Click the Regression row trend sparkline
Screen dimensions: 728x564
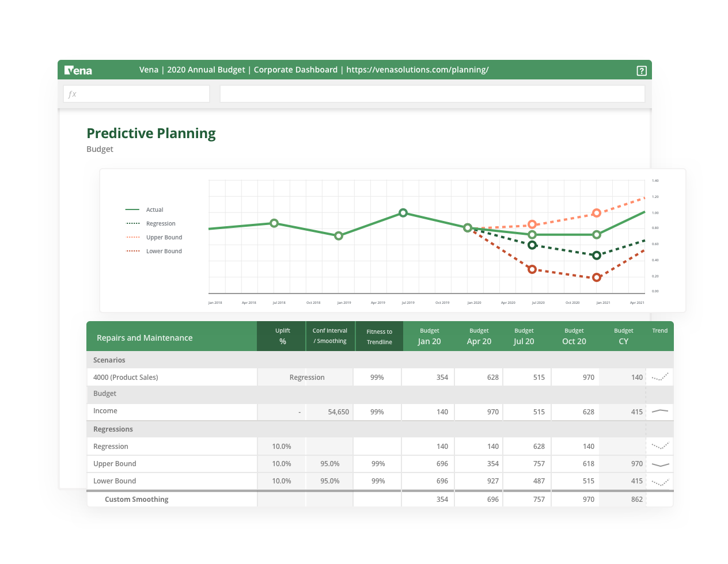pyautogui.click(x=660, y=446)
